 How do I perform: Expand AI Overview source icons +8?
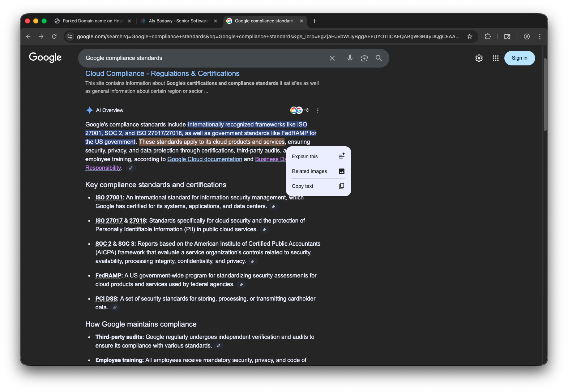pyautogui.click(x=299, y=110)
